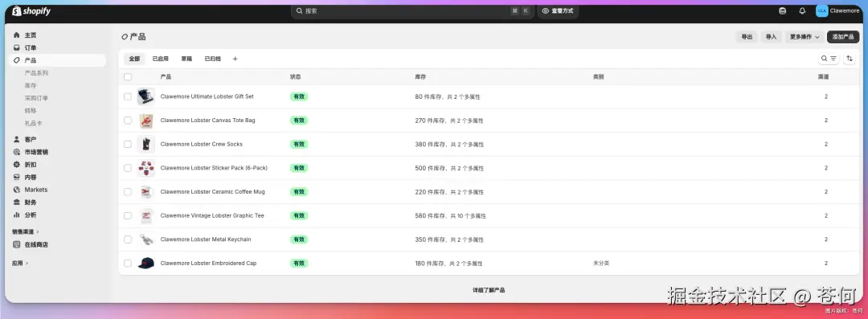
Task: Open the Sticker Pack thumbnail
Action: click(x=145, y=168)
